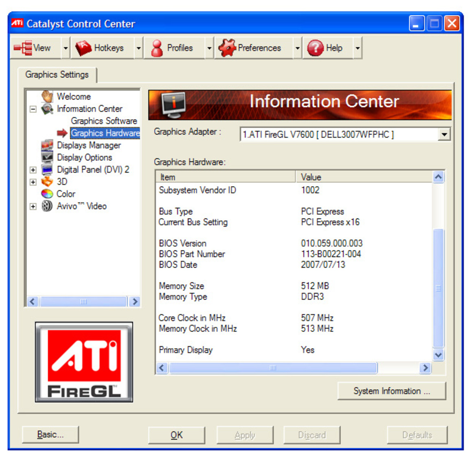
Task: Click hardware list scroll left arrow
Action: click(162, 368)
